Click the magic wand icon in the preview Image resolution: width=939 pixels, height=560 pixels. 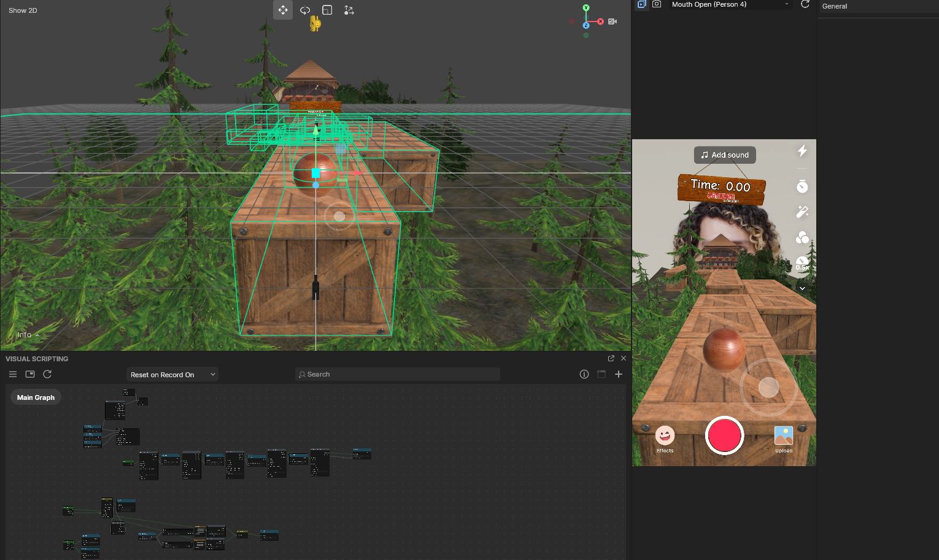tap(802, 212)
